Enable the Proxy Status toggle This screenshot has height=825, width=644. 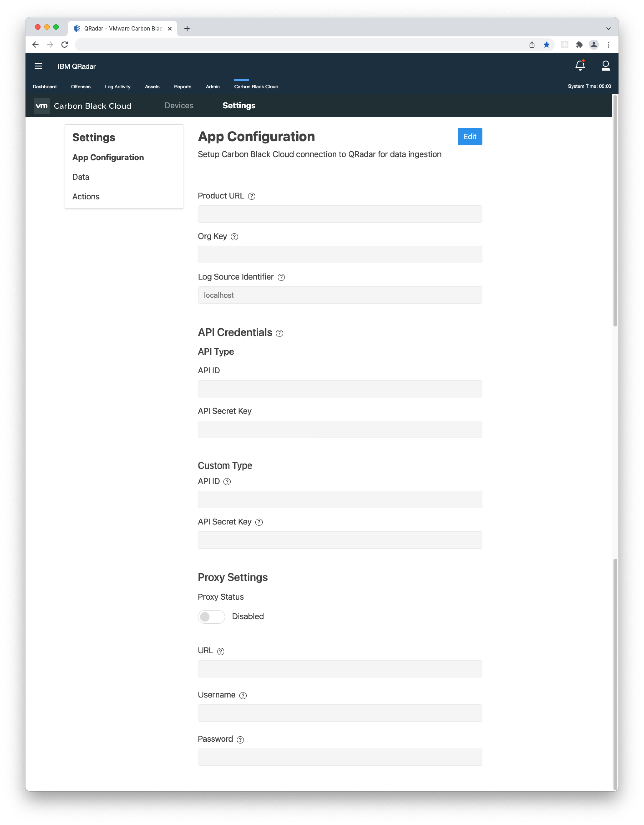[x=212, y=616]
